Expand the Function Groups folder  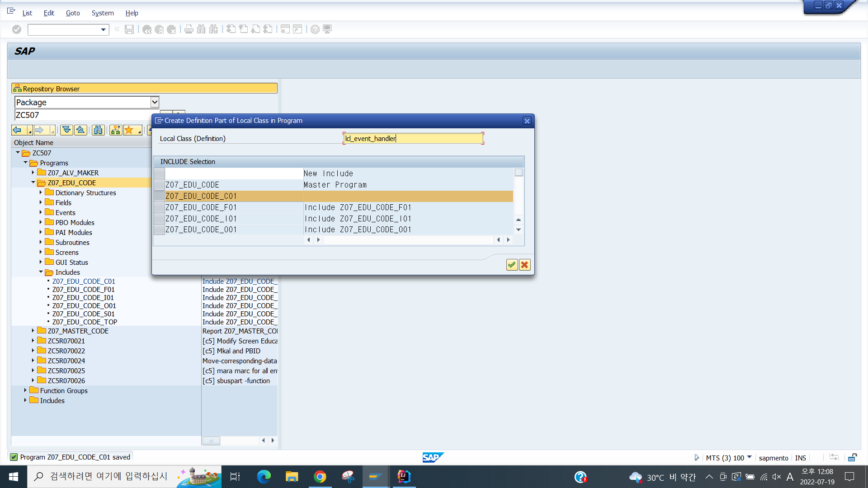pos(25,390)
